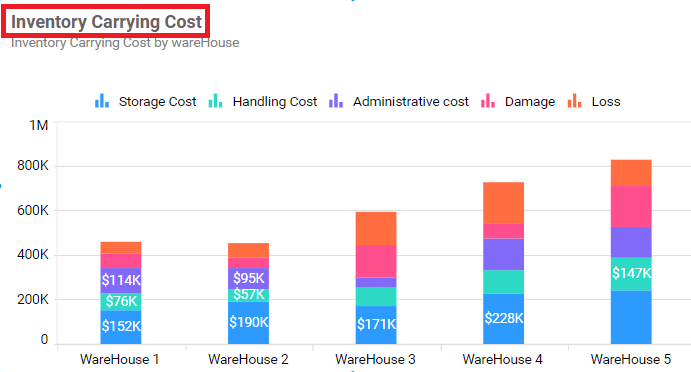Click the $190K storage segment of WareHouse 2
This screenshot has width=691, height=372.
coord(249,323)
